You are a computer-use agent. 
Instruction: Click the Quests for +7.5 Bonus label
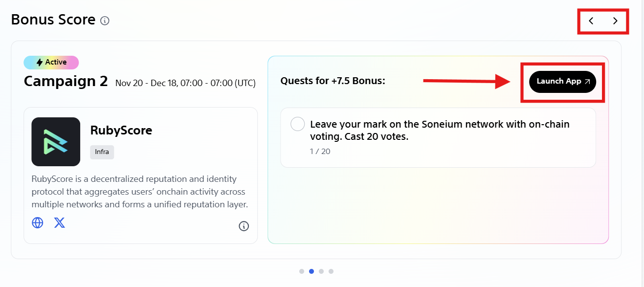click(333, 81)
